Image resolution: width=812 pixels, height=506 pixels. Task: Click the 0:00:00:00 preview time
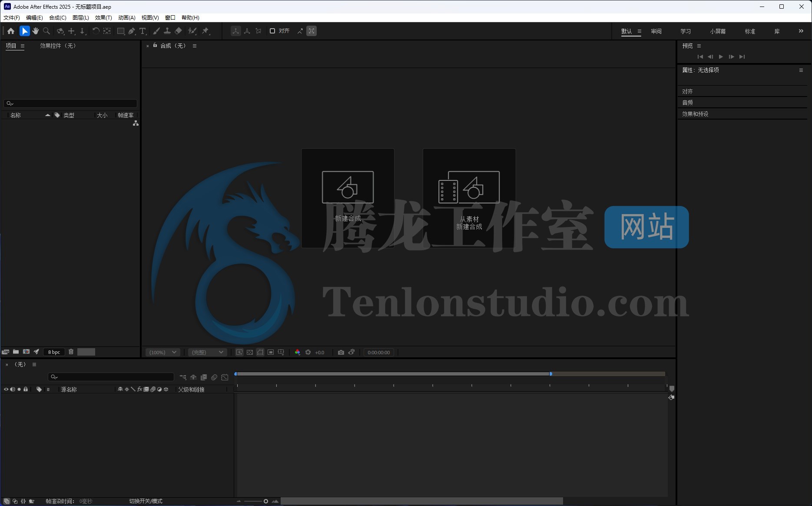[x=378, y=352]
